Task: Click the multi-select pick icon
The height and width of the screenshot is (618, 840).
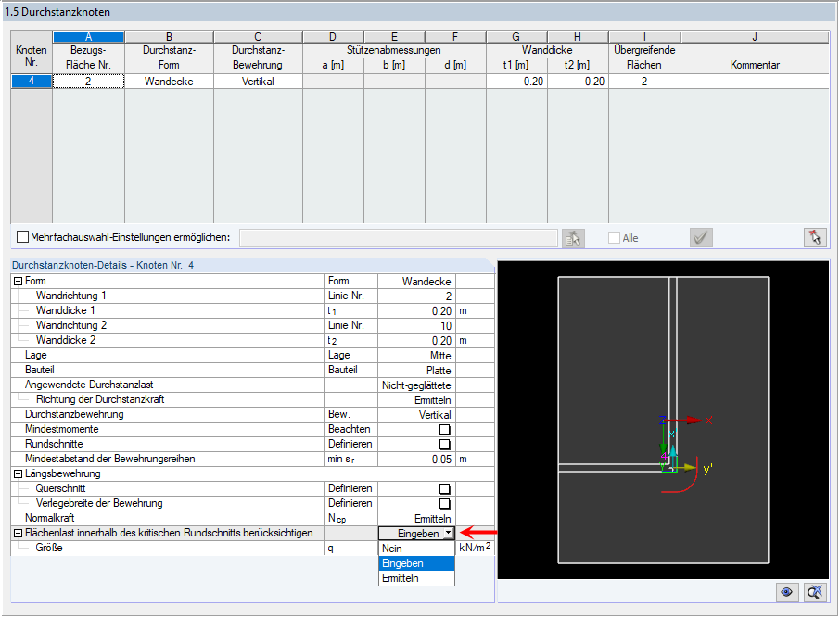Action: [x=573, y=238]
